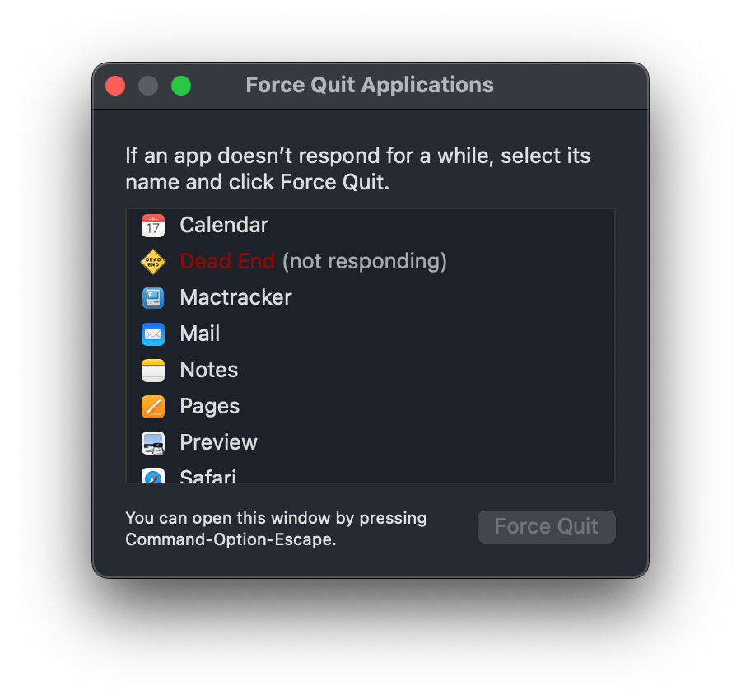Click the Mactracker app icon

[153, 297]
